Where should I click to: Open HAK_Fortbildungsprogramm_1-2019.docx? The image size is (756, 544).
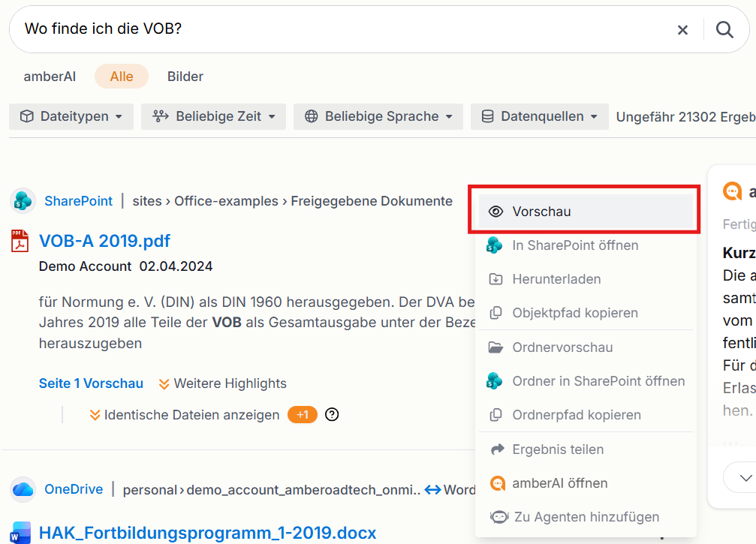(x=207, y=533)
